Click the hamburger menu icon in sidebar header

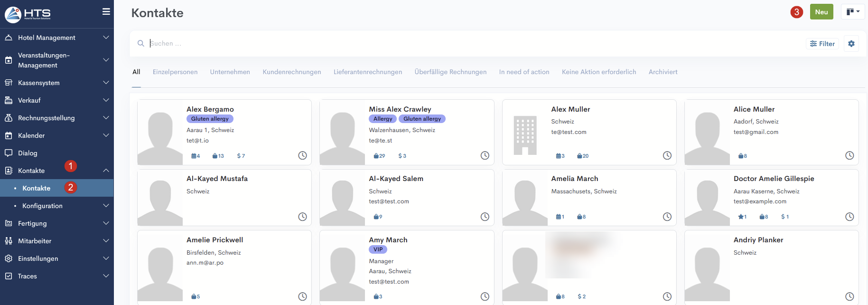tap(106, 12)
